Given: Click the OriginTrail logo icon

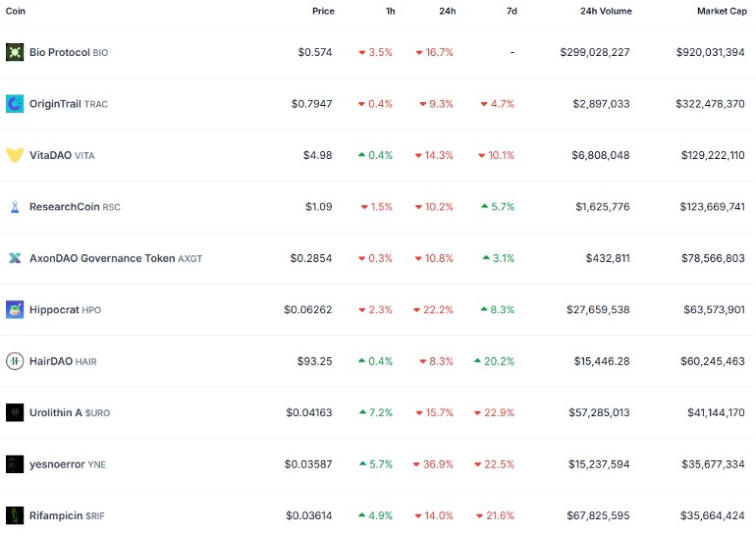Looking at the screenshot, I should click(x=15, y=103).
